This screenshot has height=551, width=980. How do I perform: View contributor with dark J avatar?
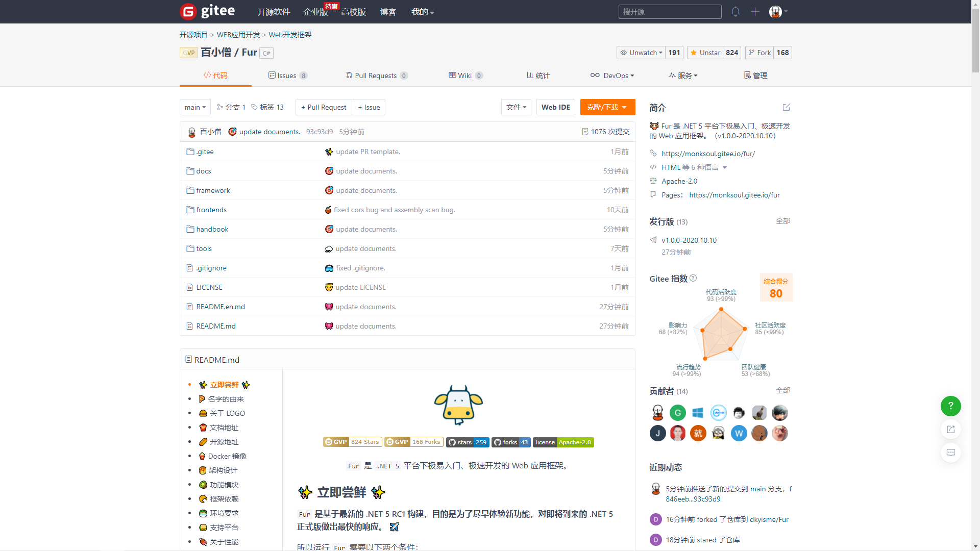657,433
